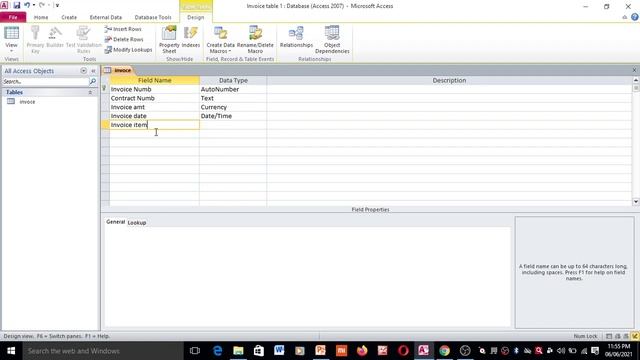
Task: Expand Create Data Macros dropdown
Action: pyautogui.click(x=230, y=51)
